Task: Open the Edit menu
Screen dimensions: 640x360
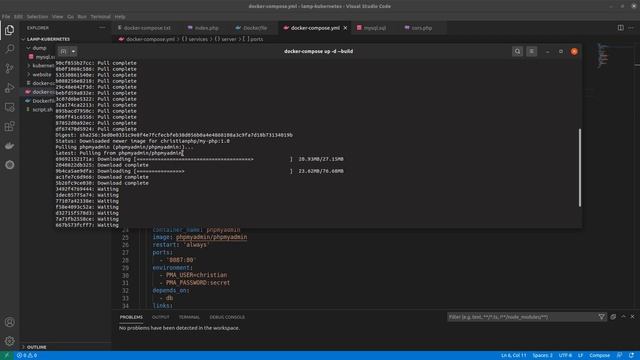Action: tap(18, 17)
